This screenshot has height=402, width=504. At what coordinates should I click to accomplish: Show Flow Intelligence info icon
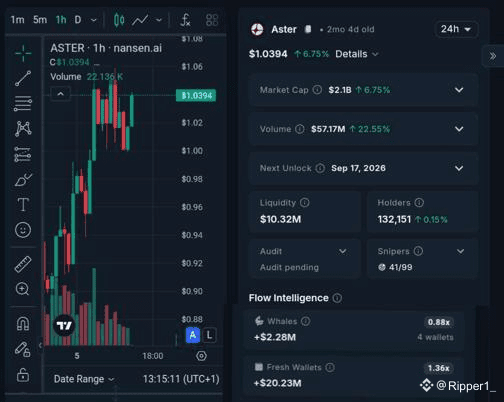tap(337, 298)
